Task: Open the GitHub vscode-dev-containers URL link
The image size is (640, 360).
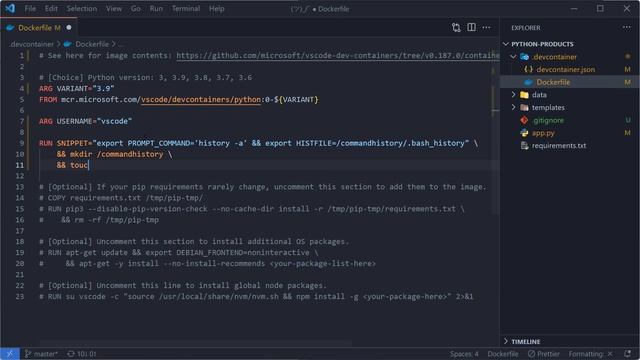Action: pyautogui.click(x=338, y=56)
